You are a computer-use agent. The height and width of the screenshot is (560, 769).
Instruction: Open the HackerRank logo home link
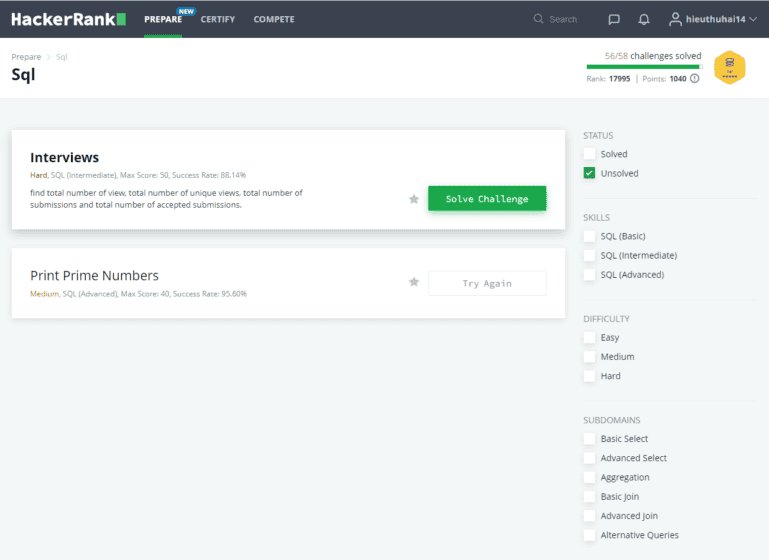coord(68,19)
